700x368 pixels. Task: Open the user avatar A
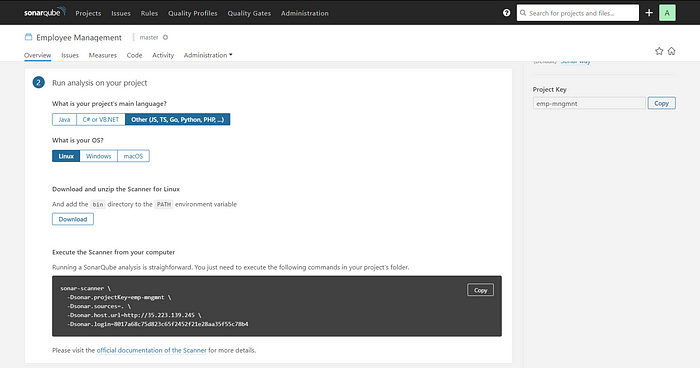click(x=667, y=13)
